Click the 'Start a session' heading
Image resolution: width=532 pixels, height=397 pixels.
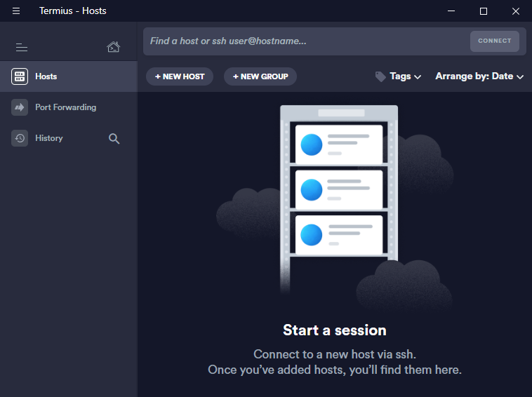(x=335, y=330)
